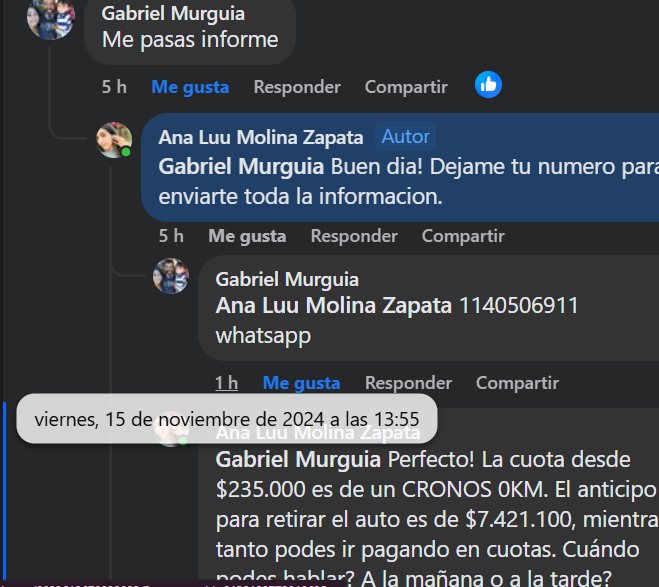Open the "5 h" timestamp under Ana Luu's reply

171,236
